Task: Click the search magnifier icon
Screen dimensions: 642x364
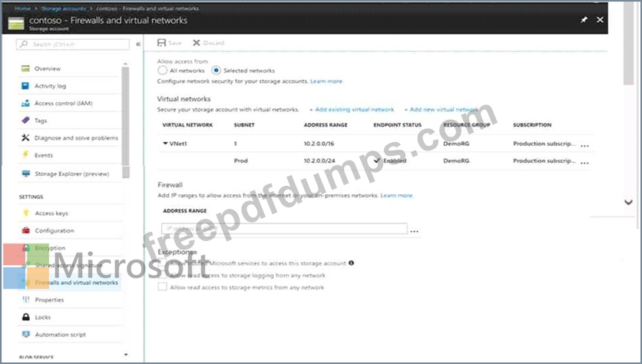Action: click(x=24, y=44)
